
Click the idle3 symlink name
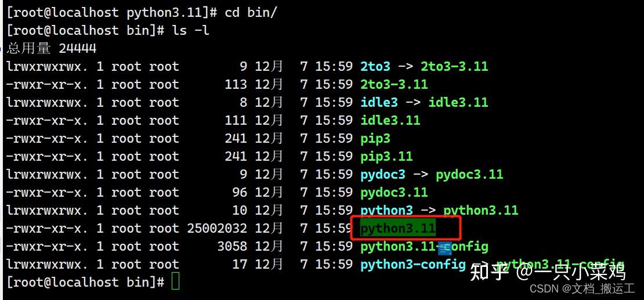pyautogui.click(x=379, y=102)
